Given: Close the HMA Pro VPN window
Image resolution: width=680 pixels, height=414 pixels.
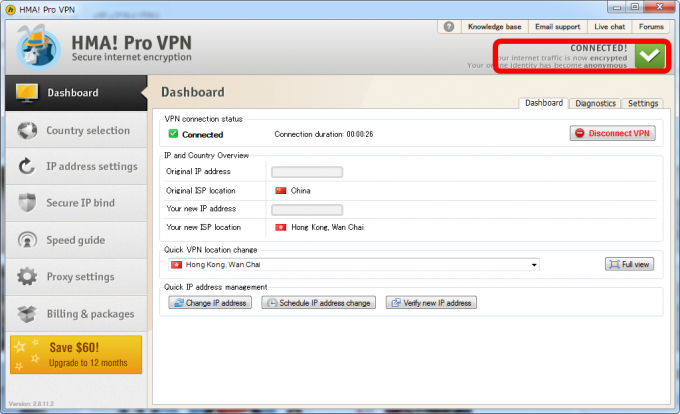Looking at the screenshot, I should [659, 7].
